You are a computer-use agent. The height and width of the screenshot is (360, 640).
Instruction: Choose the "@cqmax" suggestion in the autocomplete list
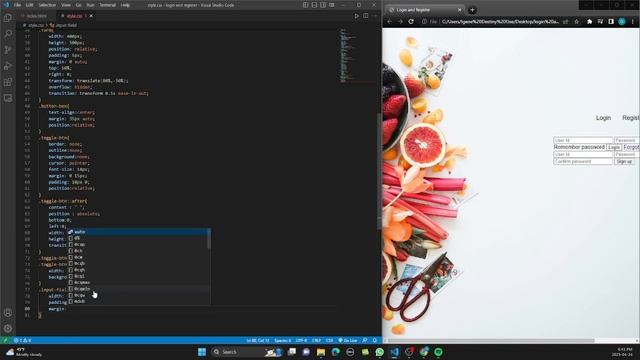139,282
